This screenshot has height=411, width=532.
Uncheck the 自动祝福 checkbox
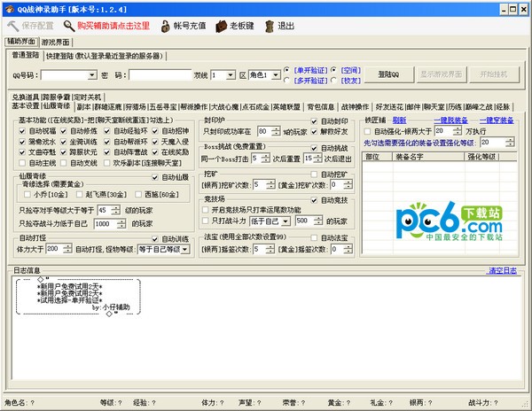(x=22, y=131)
